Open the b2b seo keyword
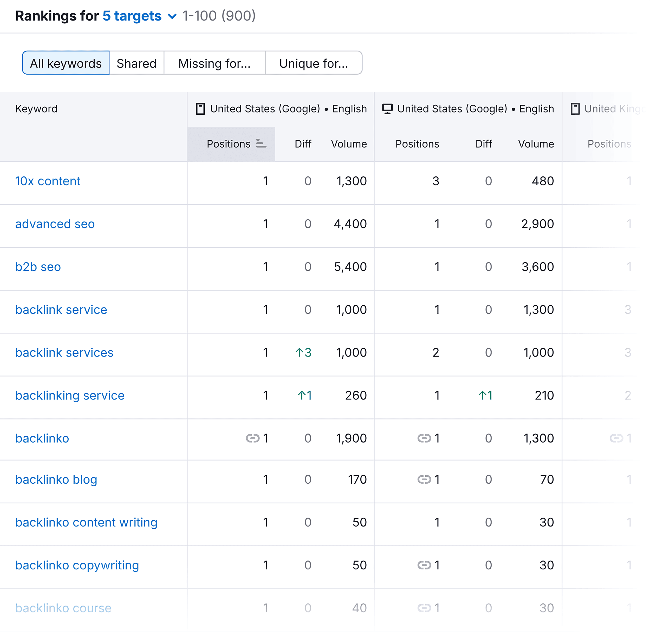The height and width of the screenshot is (644, 650). pos(38,267)
